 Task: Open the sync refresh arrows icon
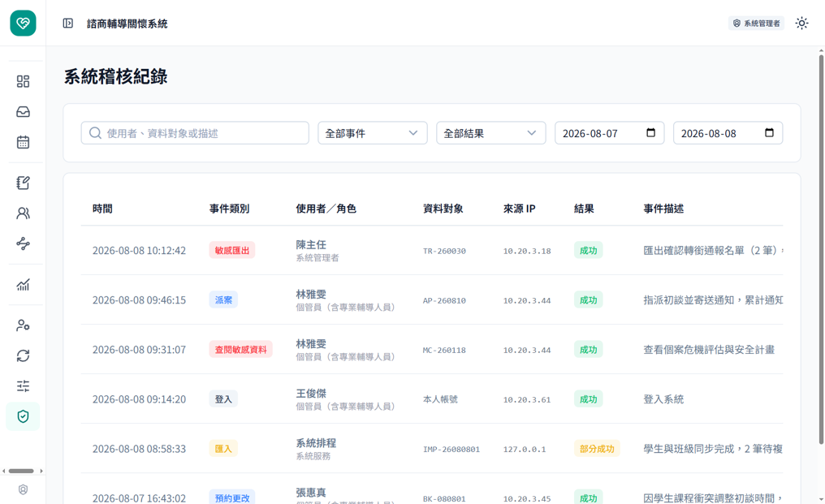pyautogui.click(x=24, y=355)
